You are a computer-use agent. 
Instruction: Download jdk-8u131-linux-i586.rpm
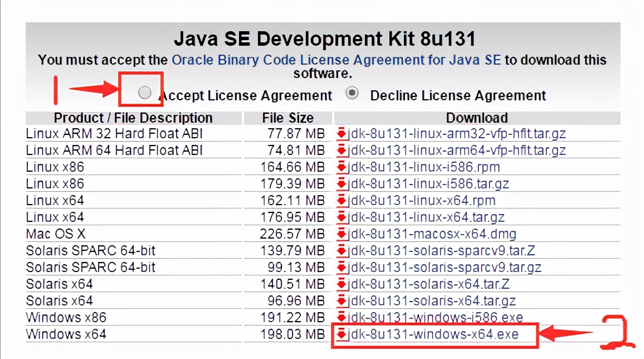[425, 167]
